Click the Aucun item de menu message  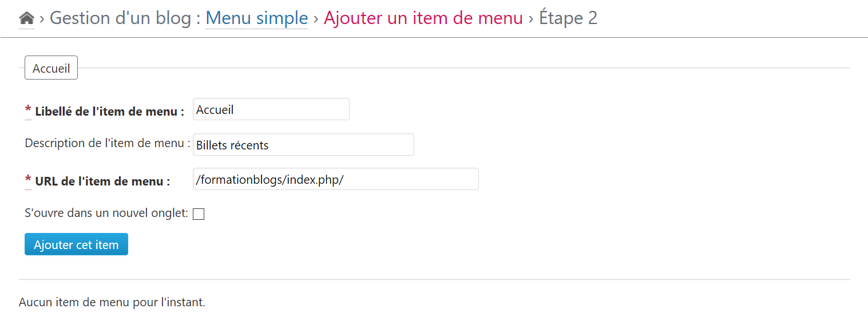tap(112, 302)
